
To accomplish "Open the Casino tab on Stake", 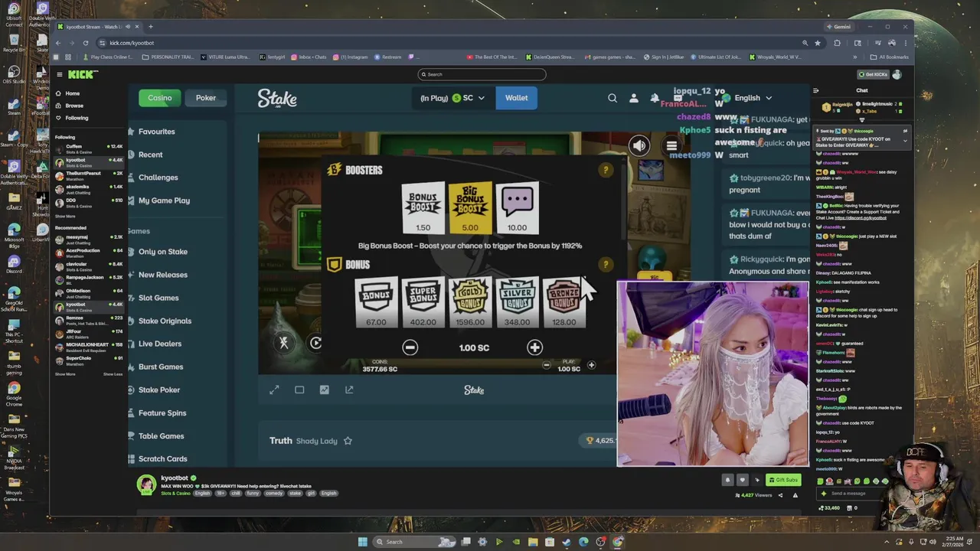I will (159, 98).
